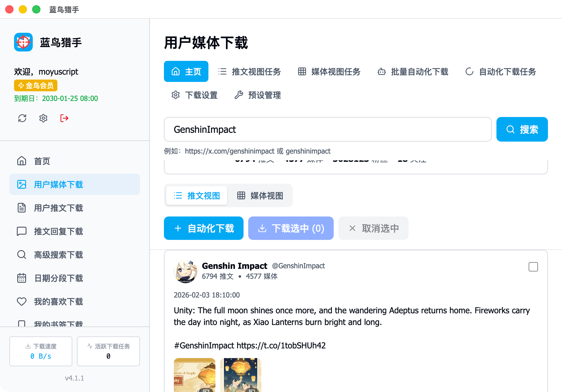Click the 自动化下载 button
Screen dimensions: 562x392
click(204, 228)
